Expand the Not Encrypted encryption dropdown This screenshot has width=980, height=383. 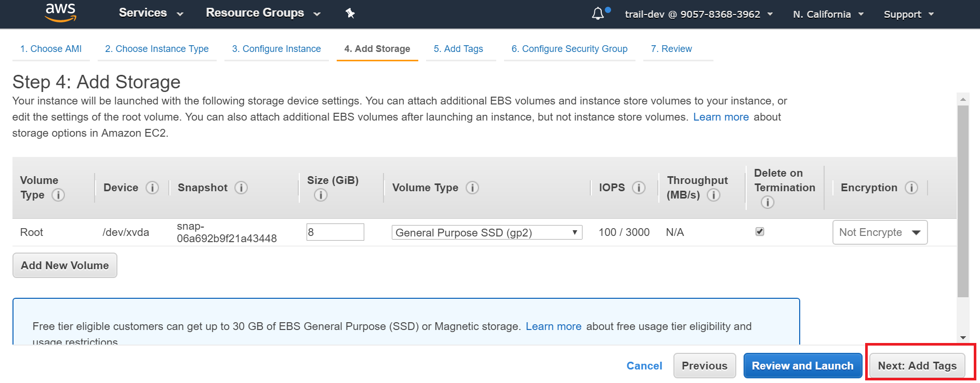point(880,232)
